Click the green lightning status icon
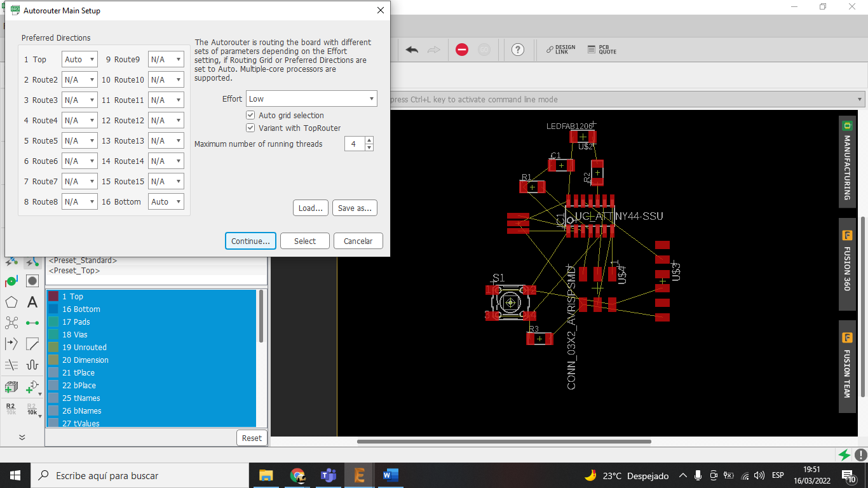This screenshot has height=488, width=868. point(844,455)
